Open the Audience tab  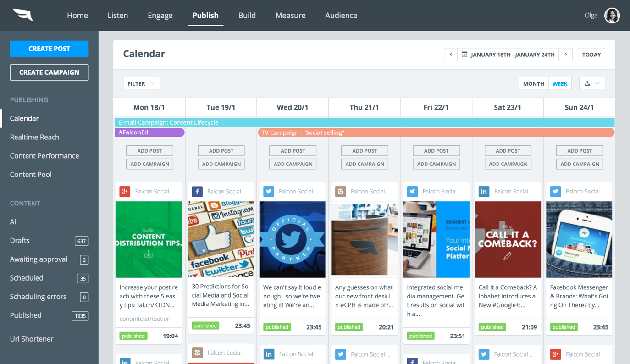[341, 15]
